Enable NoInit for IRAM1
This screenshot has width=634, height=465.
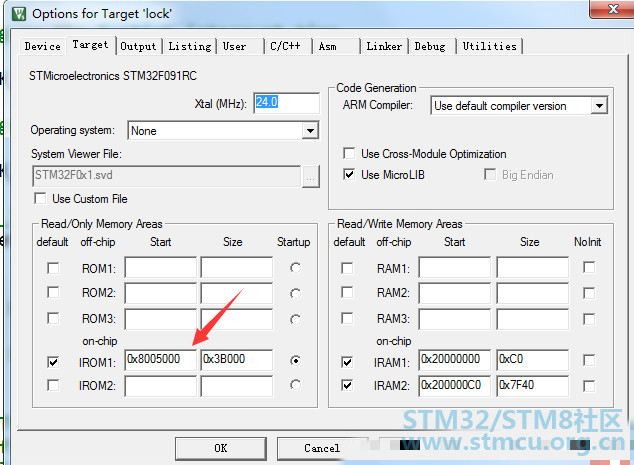click(589, 360)
